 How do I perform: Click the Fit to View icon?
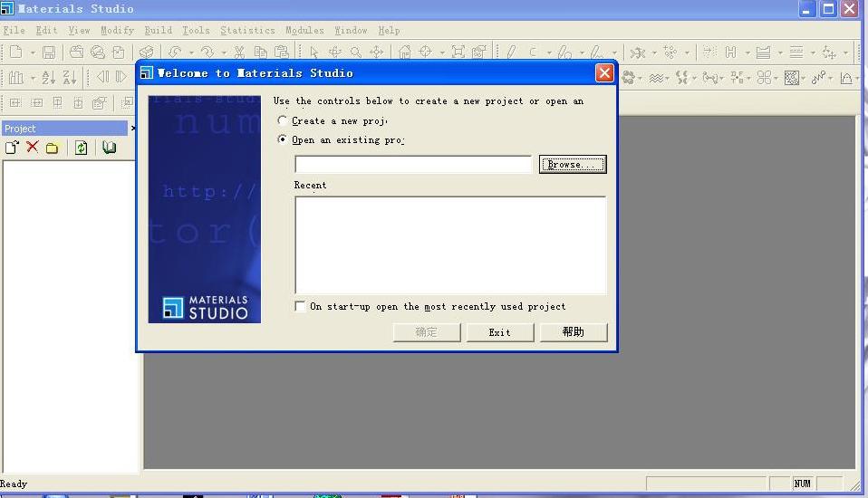pyautogui.click(x=458, y=52)
